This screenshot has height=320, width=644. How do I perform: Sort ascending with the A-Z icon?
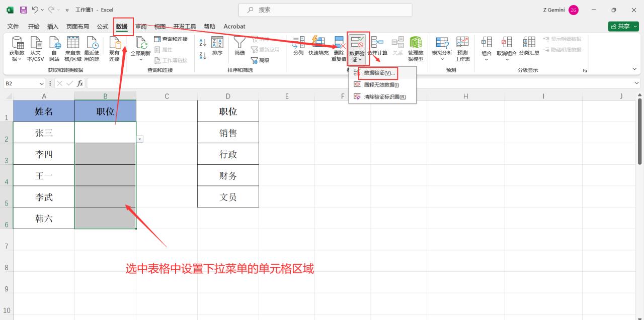click(203, 43)
